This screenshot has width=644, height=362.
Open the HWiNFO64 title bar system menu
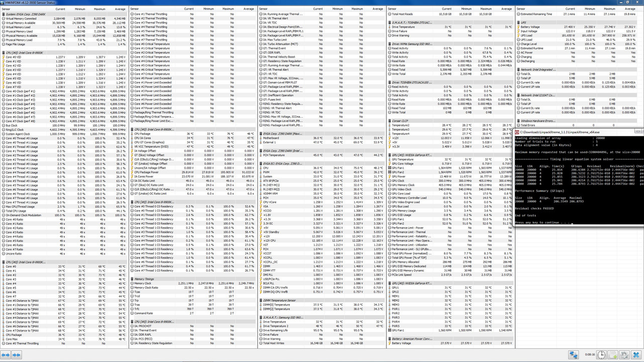3,3
